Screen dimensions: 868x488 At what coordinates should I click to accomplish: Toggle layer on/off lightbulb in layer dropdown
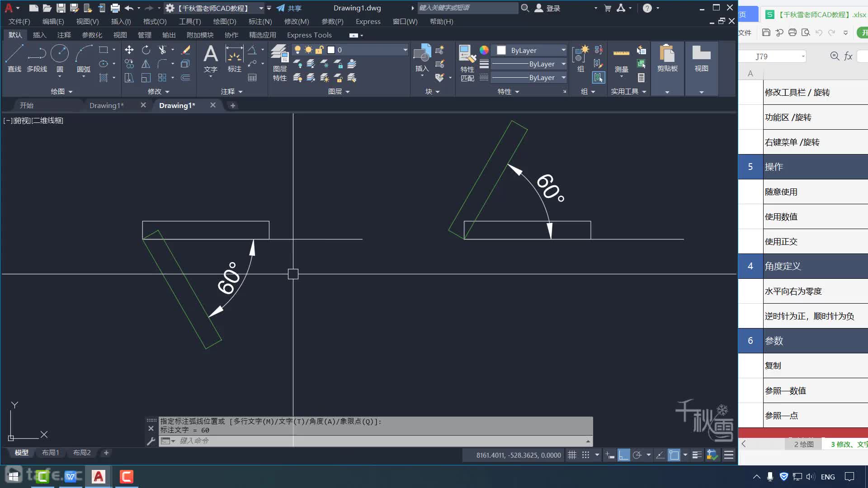[x=297, y=50]
